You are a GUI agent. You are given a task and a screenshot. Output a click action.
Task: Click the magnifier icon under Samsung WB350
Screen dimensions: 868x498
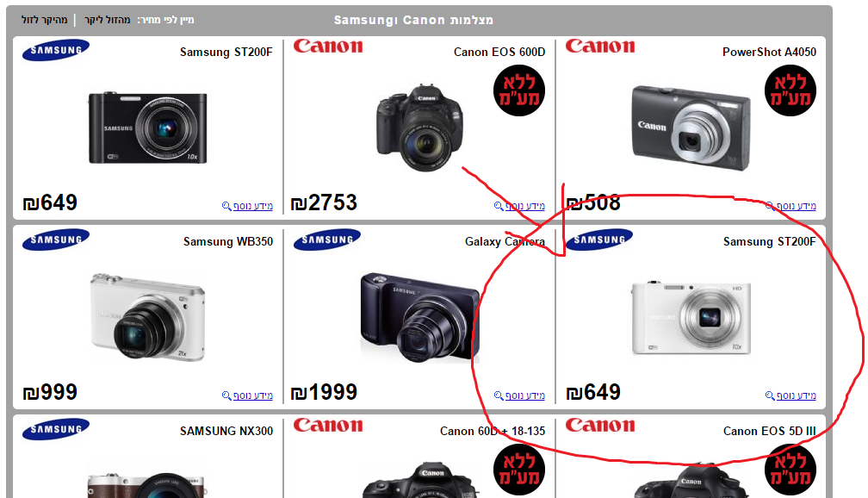pyautogui.click(x=226, y=395)
